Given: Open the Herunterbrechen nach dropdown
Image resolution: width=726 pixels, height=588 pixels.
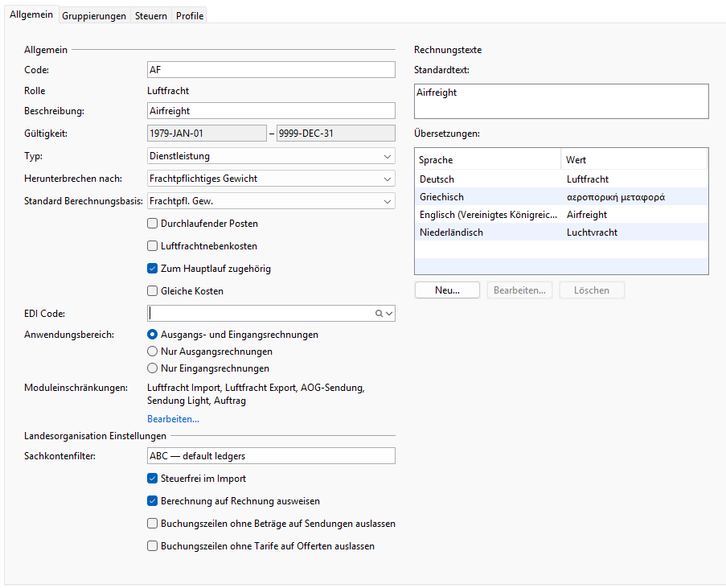Looking at the screenshot, I should [271, 179].
